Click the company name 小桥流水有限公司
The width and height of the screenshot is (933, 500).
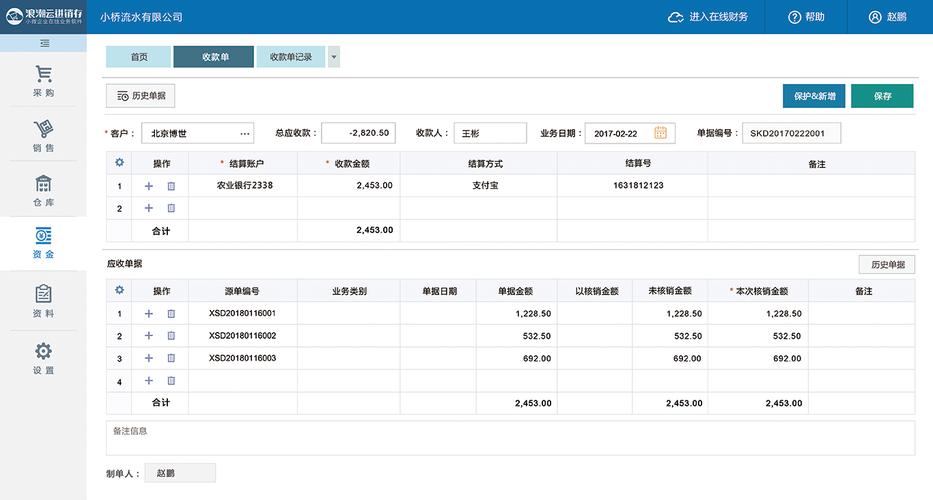coord(141,17)
